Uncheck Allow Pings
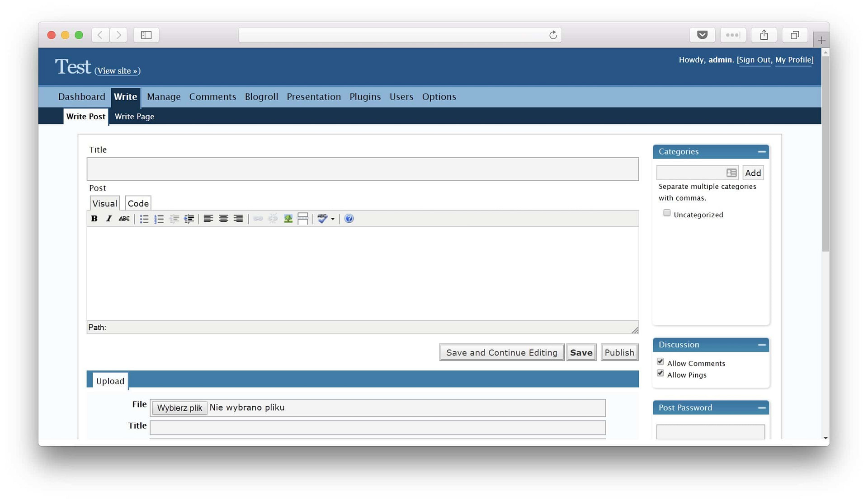868x501 pixels. [x=660, y=373]
